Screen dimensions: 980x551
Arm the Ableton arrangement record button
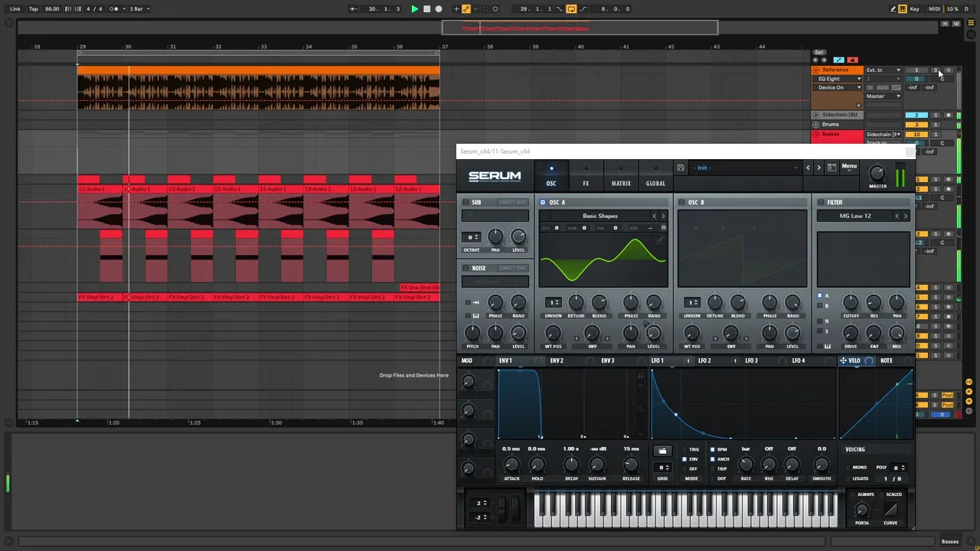point(439,9)
